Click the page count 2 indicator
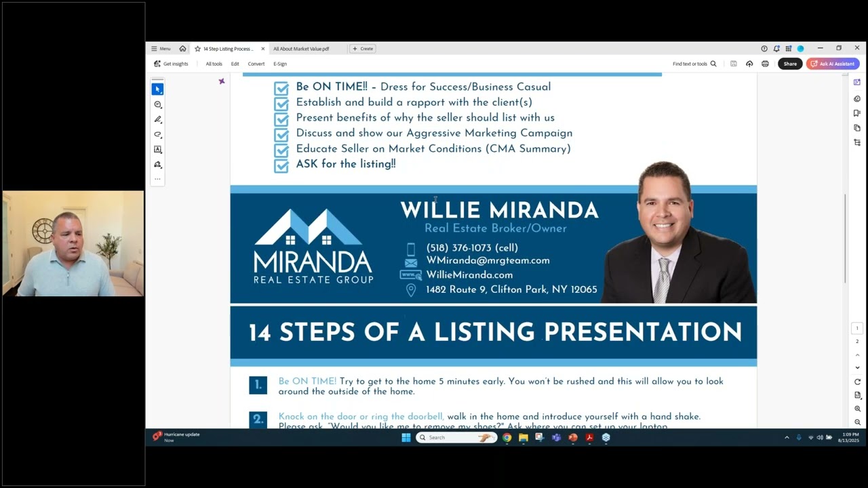Screen dimensions: 868x488 coord(857,342)
